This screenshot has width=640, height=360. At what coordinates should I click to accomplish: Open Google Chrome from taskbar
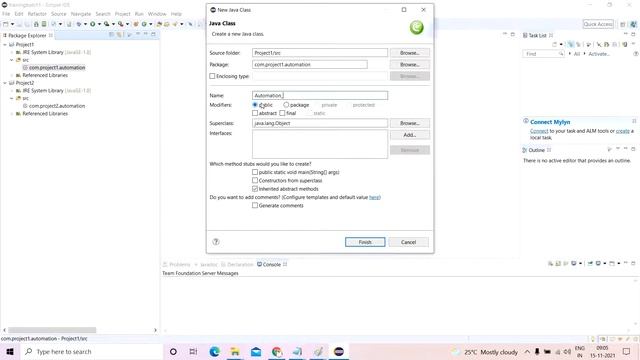[277, 351]
